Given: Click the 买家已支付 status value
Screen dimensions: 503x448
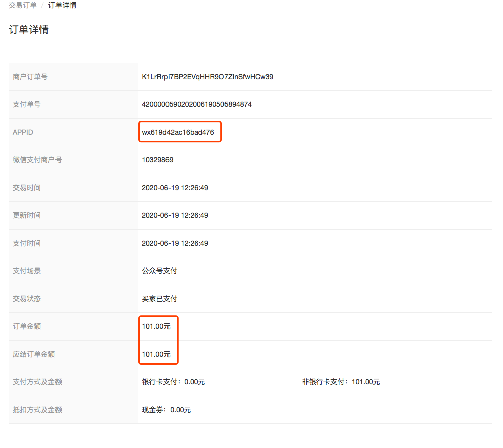Looking at the screenshot, I should (160, 299).
